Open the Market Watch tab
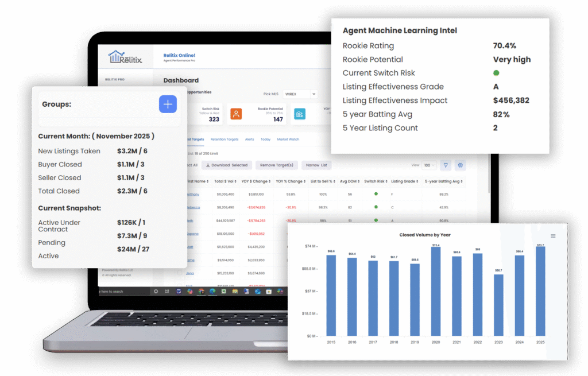This screenshot has height=376, width=588. tap(289, 139)
